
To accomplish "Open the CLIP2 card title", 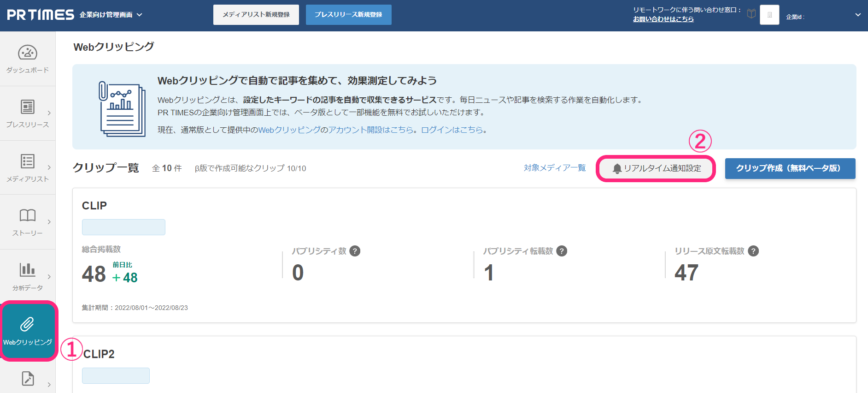I will point(99,354).
